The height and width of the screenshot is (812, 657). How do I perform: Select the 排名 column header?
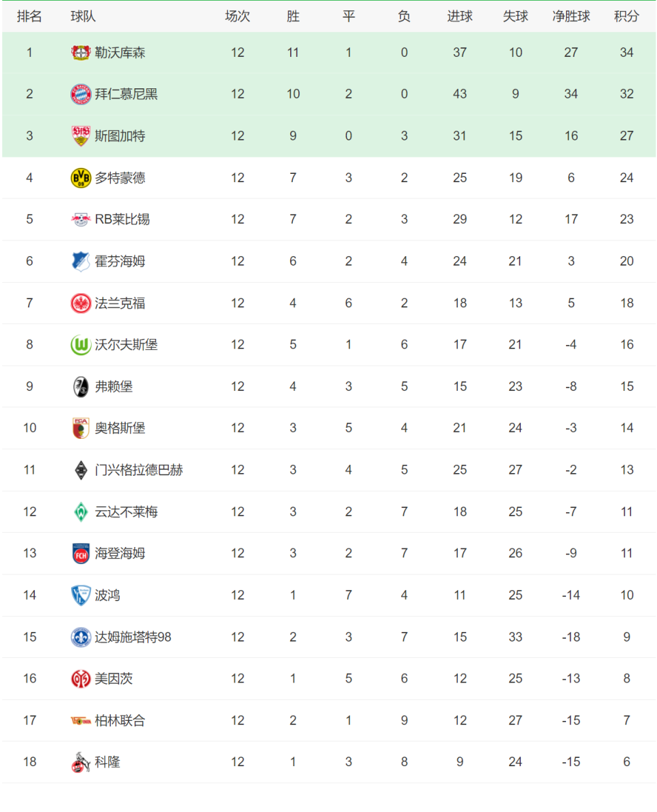29,16
